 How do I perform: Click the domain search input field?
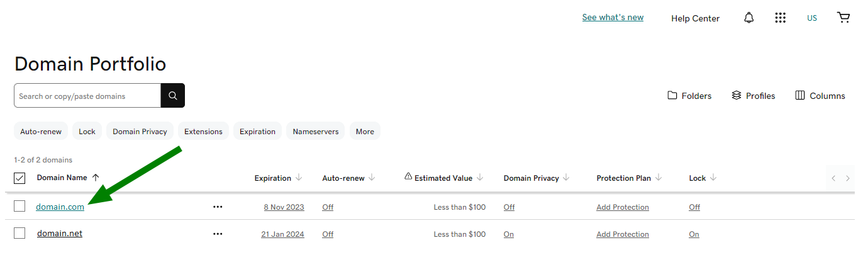(87, 96)
